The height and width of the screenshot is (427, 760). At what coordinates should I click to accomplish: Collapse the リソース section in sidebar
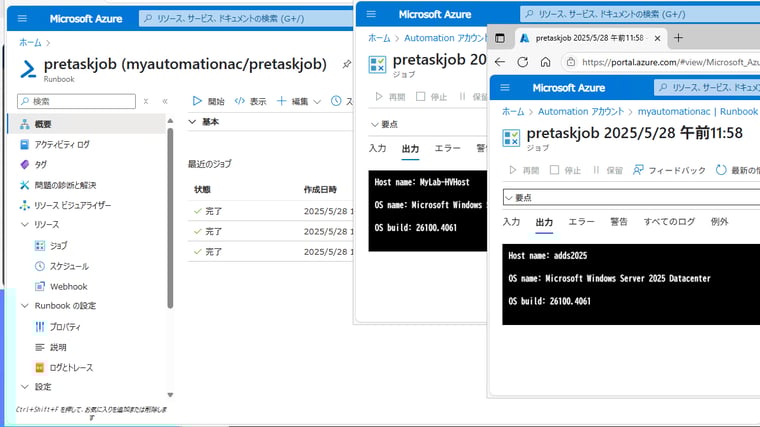tap(25, 225)
